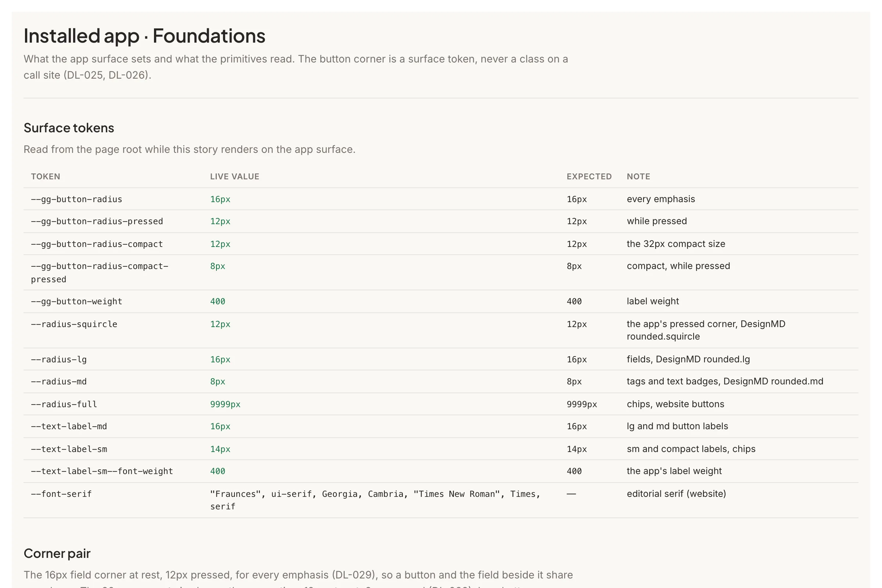Viewport: 882px width, 588px height.
Task: Select the --text-label-md token name
Action: [69, 426]
